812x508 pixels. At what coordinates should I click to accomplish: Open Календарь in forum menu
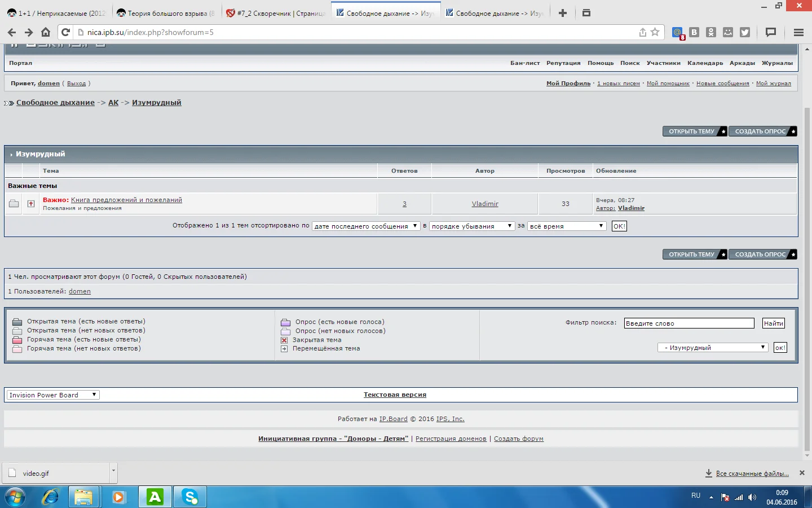point(705,63)
